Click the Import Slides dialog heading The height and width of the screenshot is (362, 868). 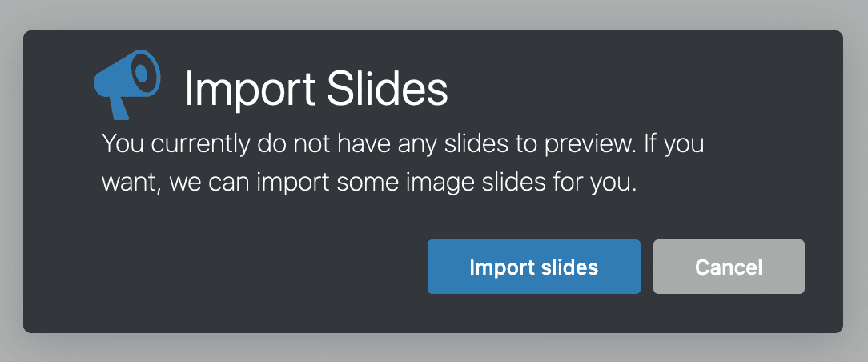point(315,89)
